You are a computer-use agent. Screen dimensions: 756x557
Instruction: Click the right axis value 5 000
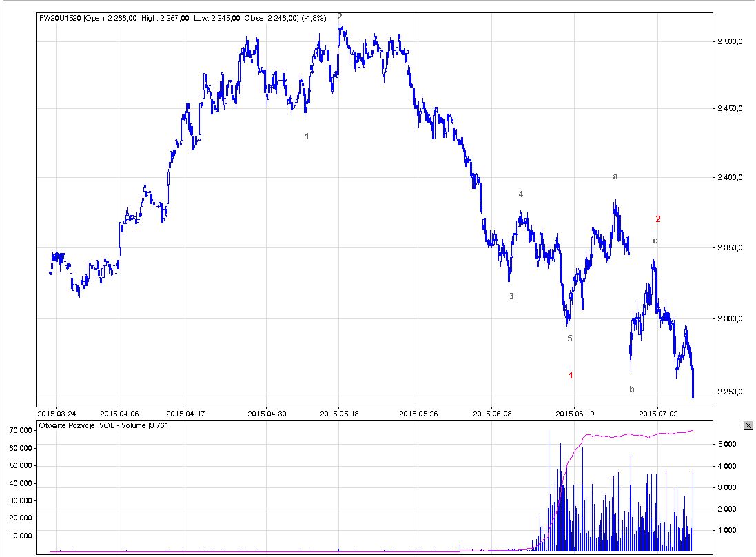727,444
